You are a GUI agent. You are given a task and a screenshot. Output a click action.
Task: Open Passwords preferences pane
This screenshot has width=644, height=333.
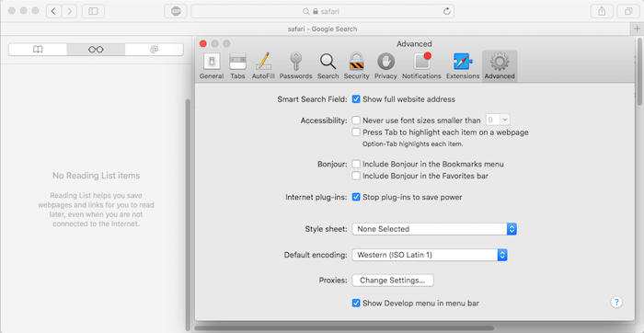point(295,66)
